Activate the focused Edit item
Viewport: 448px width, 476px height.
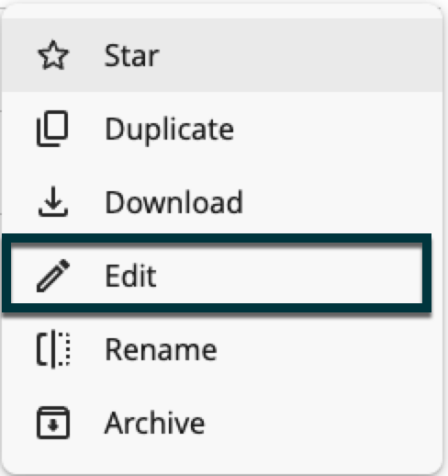tap(217, 273)
